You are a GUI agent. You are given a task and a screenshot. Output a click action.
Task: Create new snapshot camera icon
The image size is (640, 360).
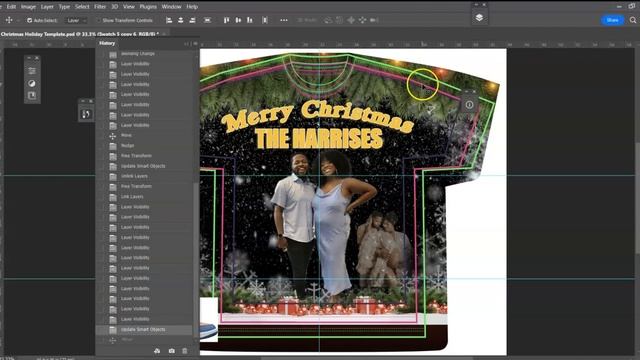[171, 351]
